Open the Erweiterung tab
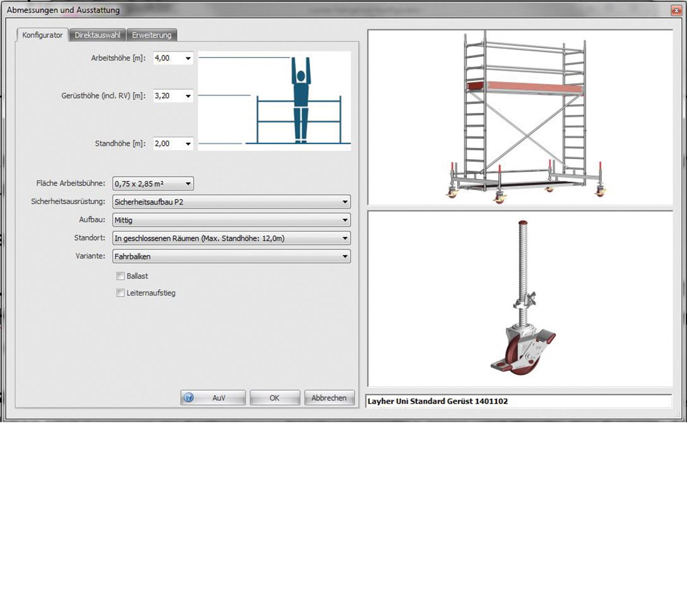The width and height of the screenshot is (687, 616). point(152,35)
